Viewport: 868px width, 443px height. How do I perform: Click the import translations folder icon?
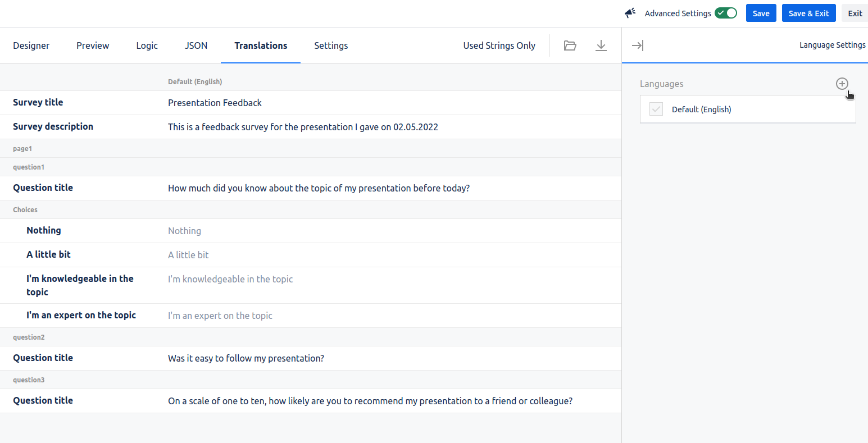click(x=570, y=45)
